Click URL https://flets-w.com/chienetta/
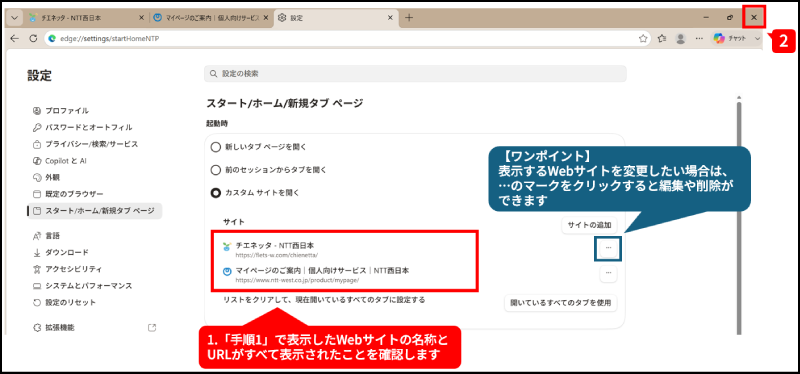Screen dimensions: 800x374 (277, 255)
